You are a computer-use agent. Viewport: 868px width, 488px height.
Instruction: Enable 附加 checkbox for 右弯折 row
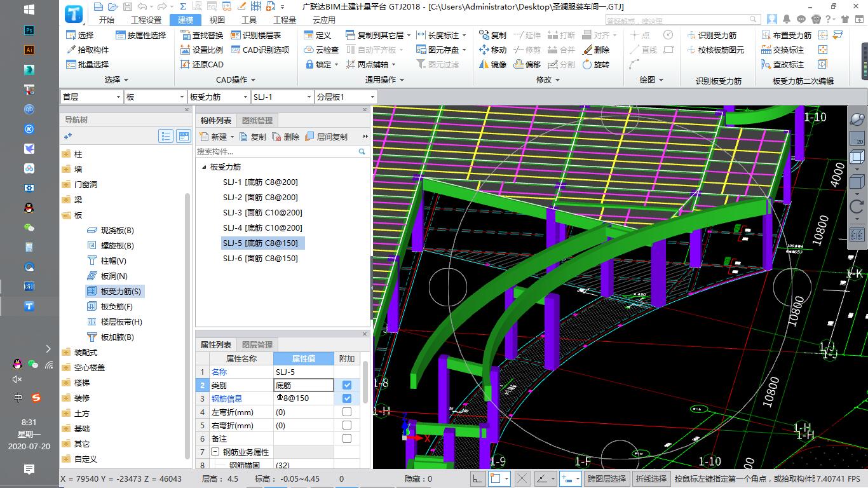click(347, 425)
